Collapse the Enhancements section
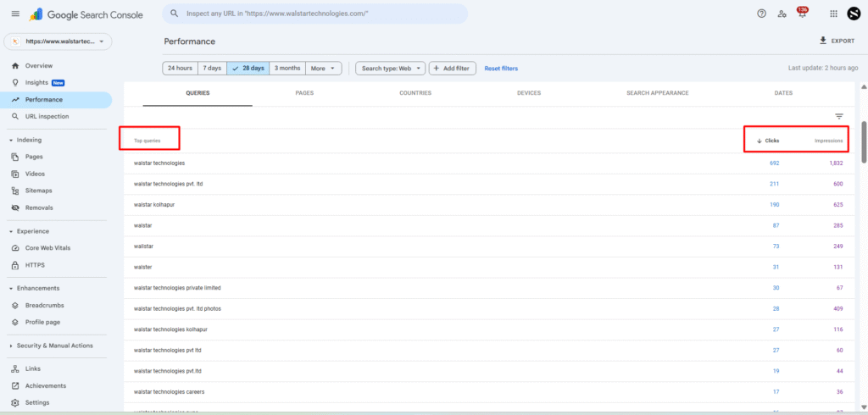 pyautogui.click(x=11, y=288)
